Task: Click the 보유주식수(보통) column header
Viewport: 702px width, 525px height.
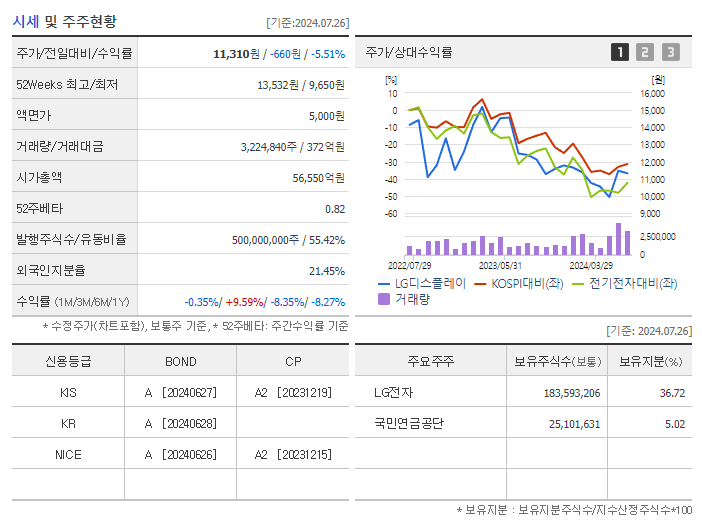Action: click(557, 361)
